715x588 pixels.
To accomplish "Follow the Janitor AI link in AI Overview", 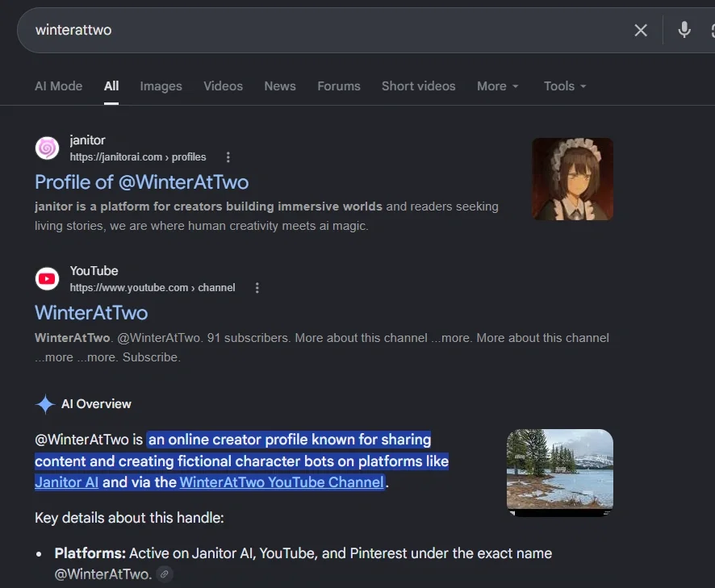I will [66, 482].
